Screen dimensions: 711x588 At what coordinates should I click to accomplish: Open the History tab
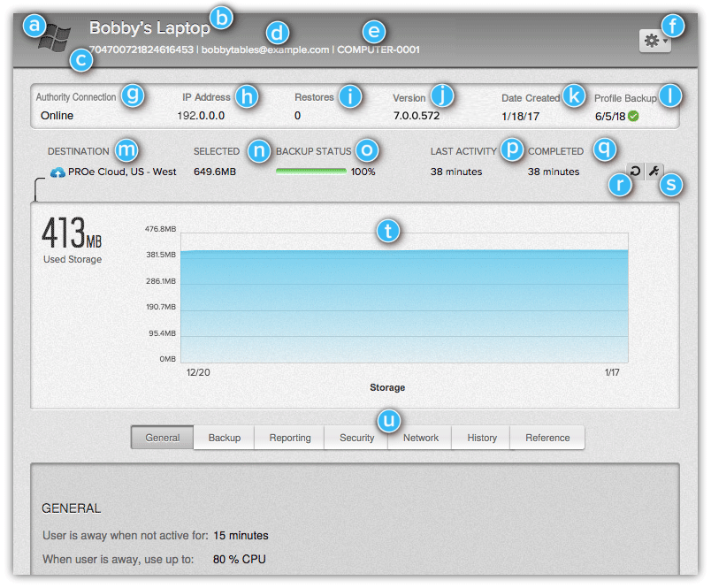click(x=480, y=438)
